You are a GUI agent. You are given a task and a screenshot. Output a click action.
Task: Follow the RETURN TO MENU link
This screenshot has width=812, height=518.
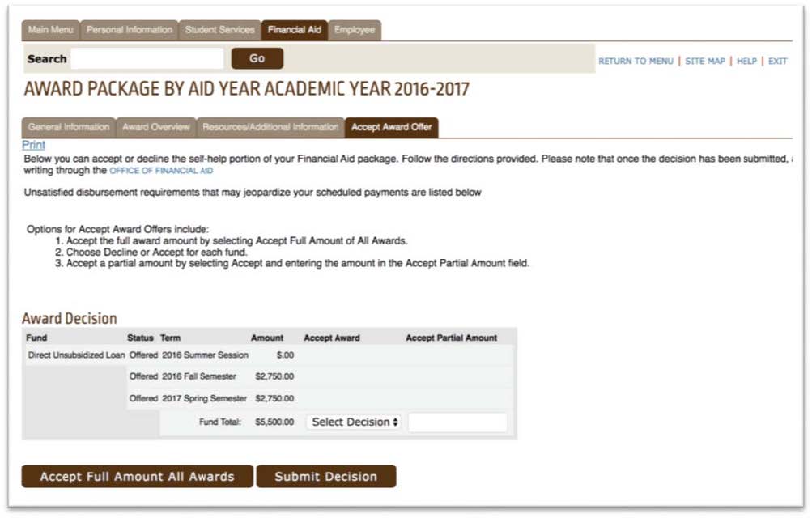tap(636, 62)
